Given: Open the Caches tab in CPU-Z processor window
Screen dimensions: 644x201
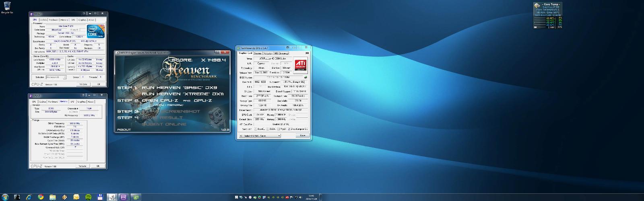Looking at the screenshot, I should click(x=43, y=20).
